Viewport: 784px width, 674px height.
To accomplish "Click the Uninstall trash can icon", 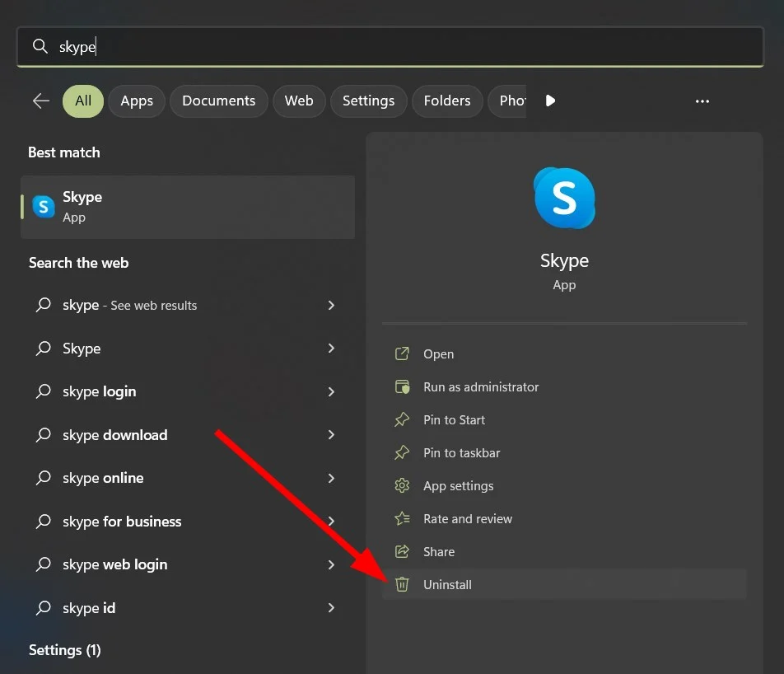I will pos(402,584).
